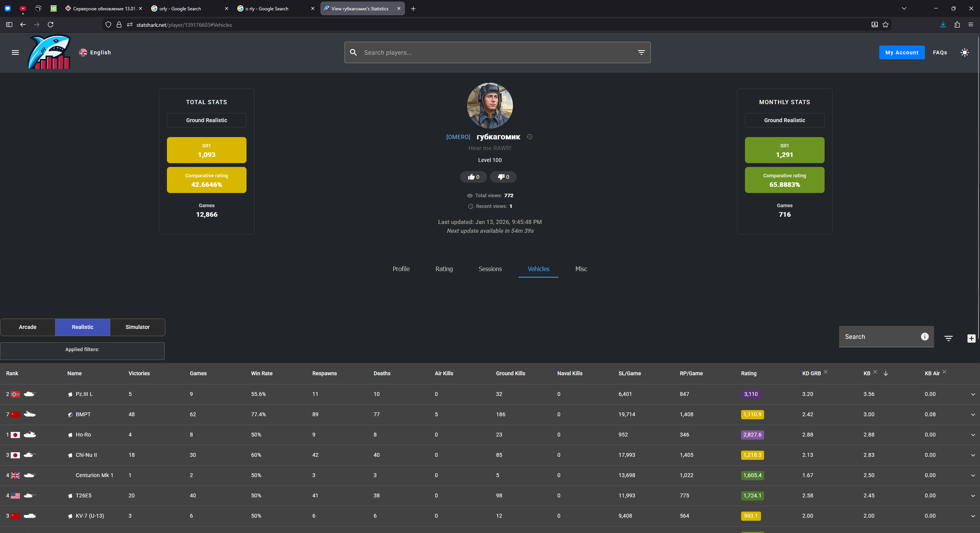Open Ground Realistic dropdown under Total Stats

tap(206, 120)
